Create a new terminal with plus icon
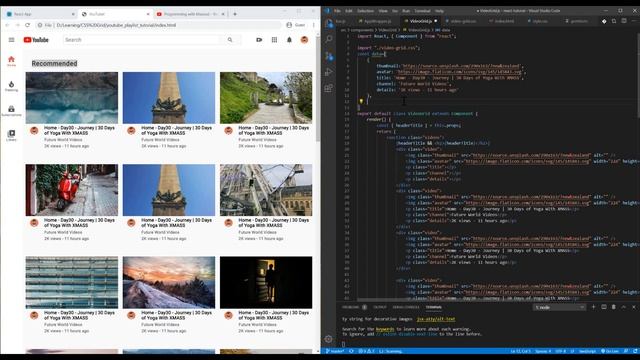Image resolution: width=640 pixels, height=360 pixels. click(x=594, y=307)
